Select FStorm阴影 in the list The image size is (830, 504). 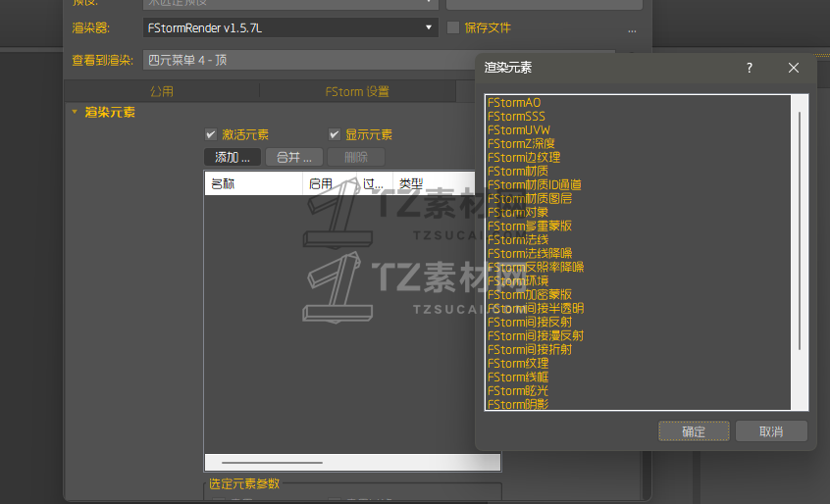[x=518, y=405]
